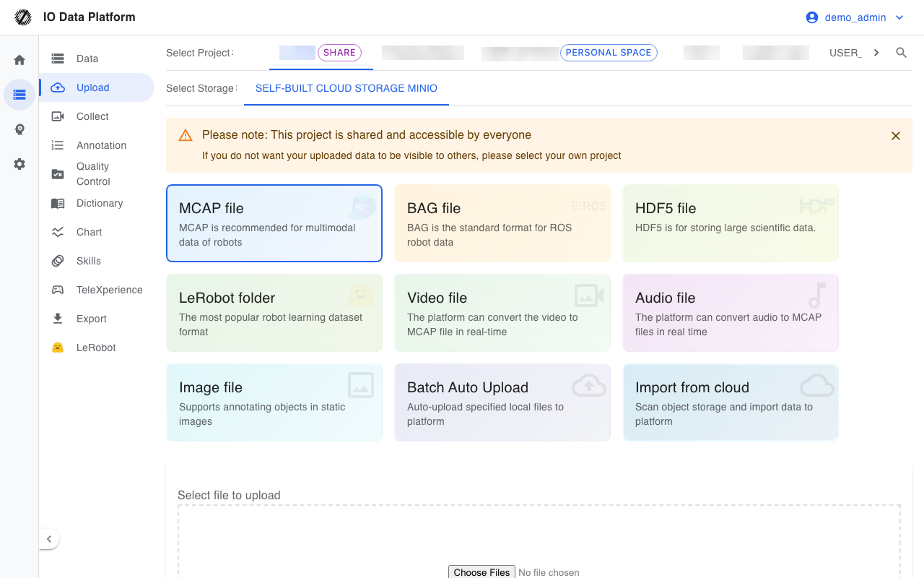924x578 pixels.
Task: Choose the LeRobot folder upload card
Action: pos(274,313)
